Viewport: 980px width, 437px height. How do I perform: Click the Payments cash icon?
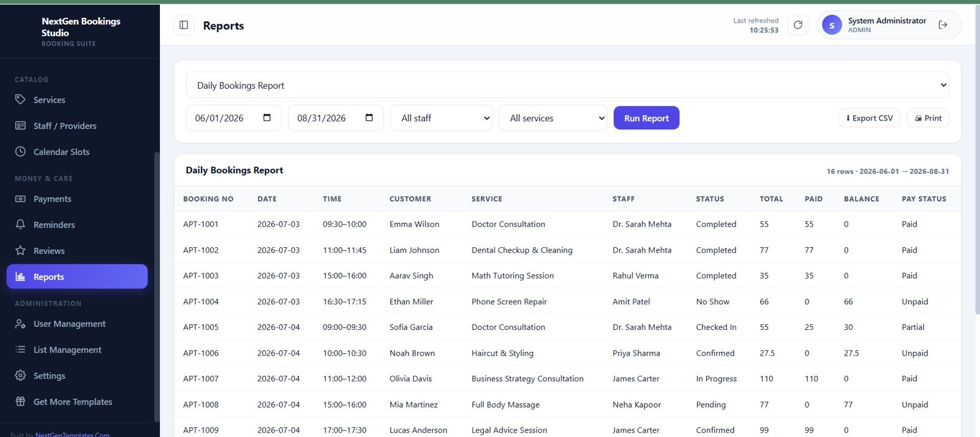coord(20,199)
